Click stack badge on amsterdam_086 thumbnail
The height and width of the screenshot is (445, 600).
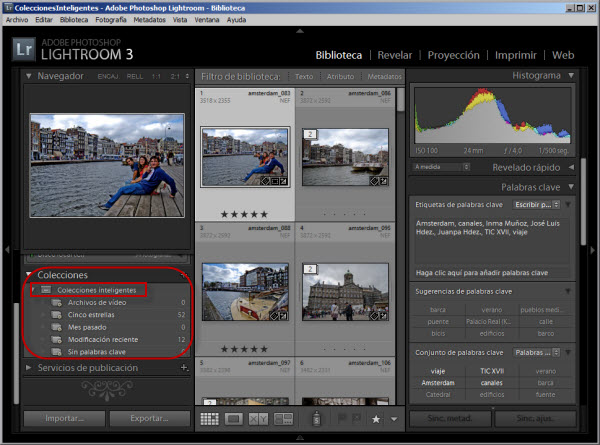point(310,134)
